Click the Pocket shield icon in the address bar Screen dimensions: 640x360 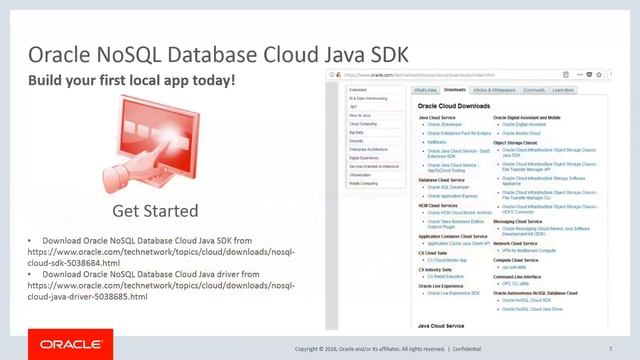pos(589,75)
